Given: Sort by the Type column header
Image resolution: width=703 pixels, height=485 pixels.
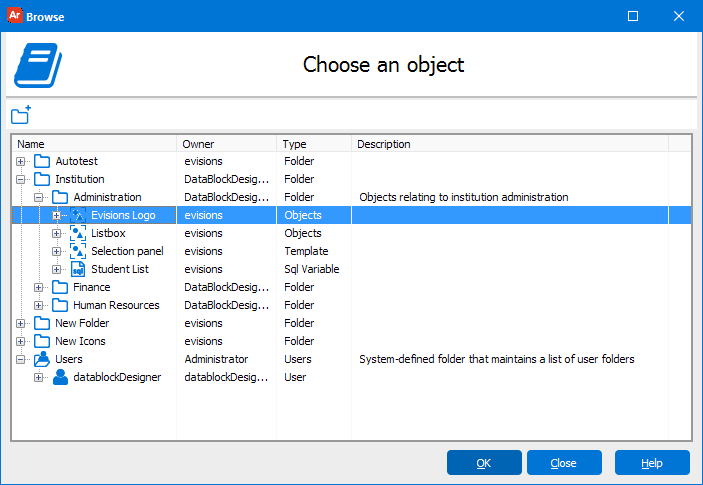Looking at the screenshot, I should [314, 144].
